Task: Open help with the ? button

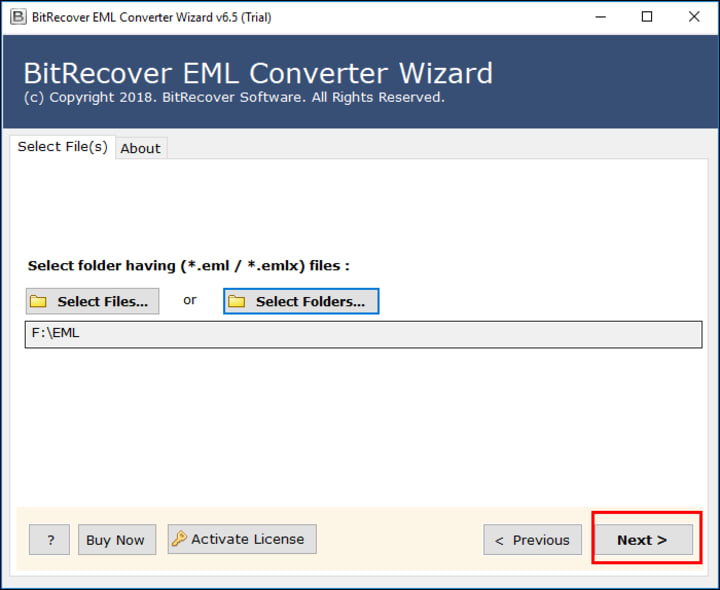Action: (x=50, y=539)
